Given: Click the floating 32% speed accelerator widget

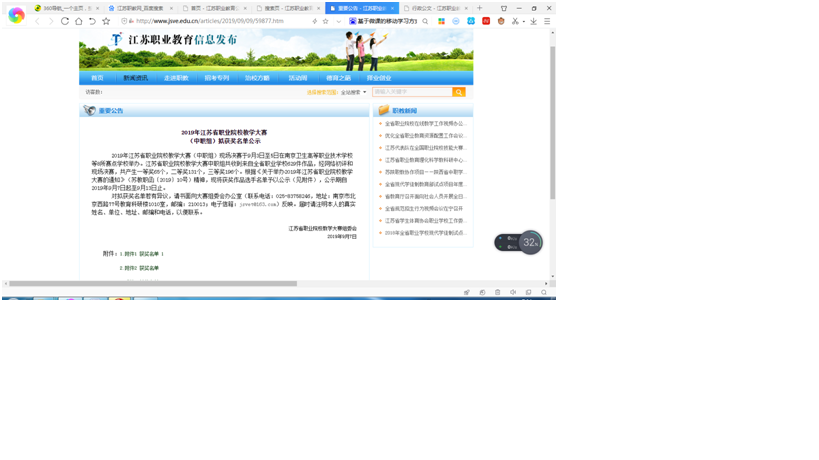Looking at the screenshot, I should (x=530, y=242).
